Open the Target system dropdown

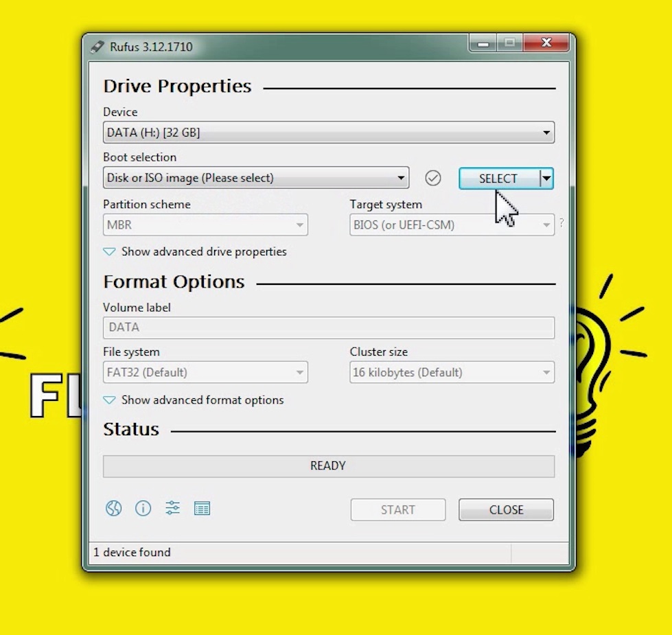(x=452, y=225)
